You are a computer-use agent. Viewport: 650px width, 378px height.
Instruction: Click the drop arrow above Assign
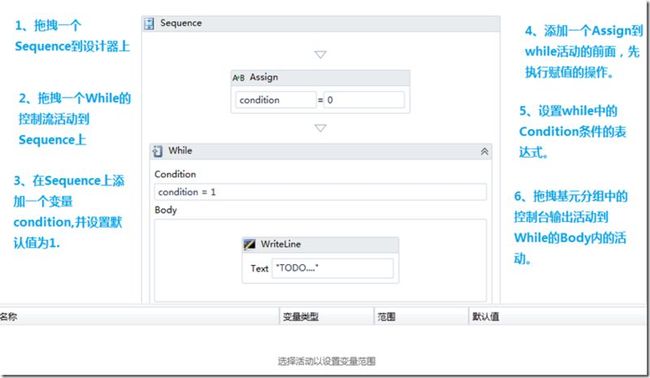coord(320,54)
